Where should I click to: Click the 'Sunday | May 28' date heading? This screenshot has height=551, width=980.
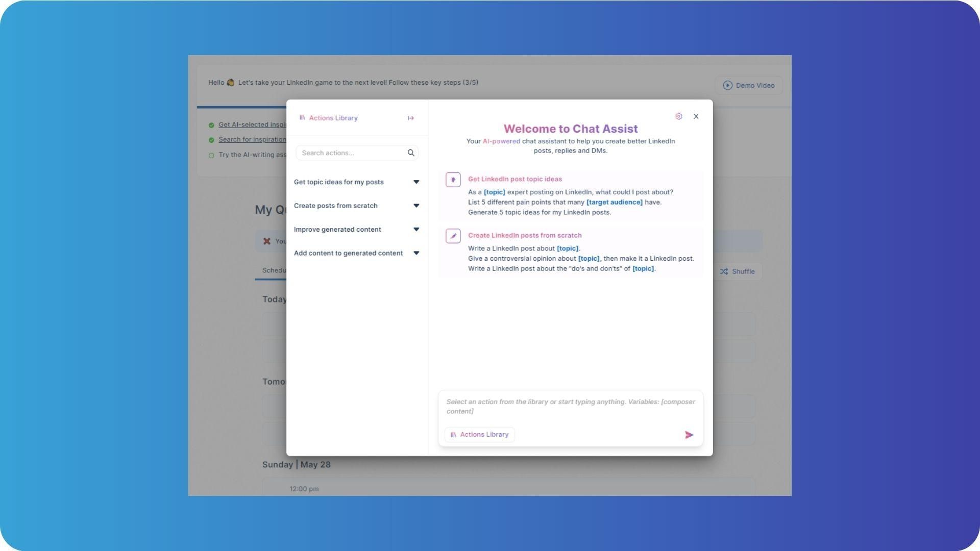[296, 465]
